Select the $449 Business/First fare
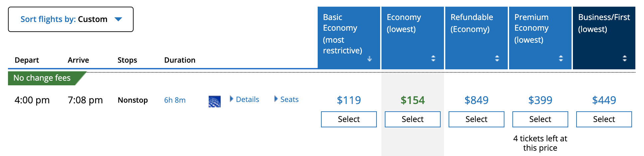 pos(604,119)
